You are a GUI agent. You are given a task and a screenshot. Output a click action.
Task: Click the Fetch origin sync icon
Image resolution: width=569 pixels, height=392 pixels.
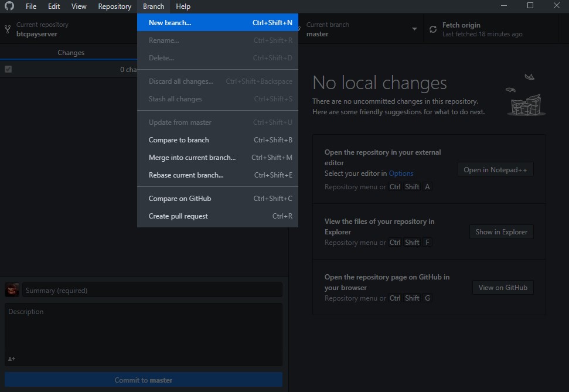(433, 29)
